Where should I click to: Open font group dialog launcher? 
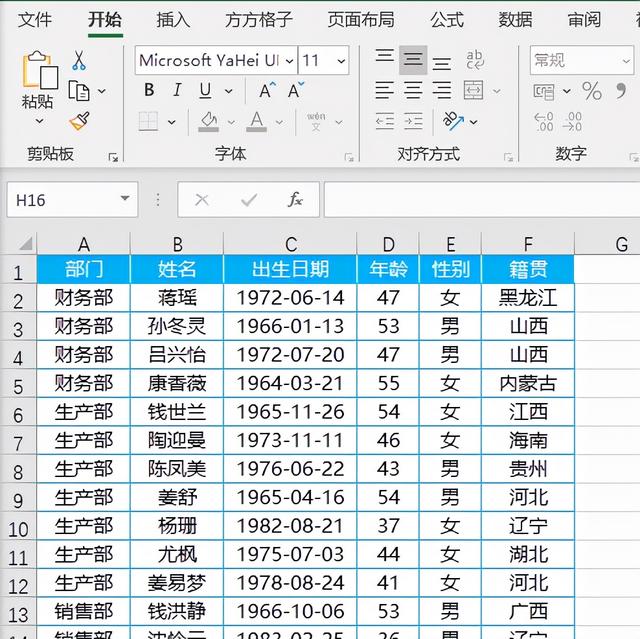[x=349, y=157]
